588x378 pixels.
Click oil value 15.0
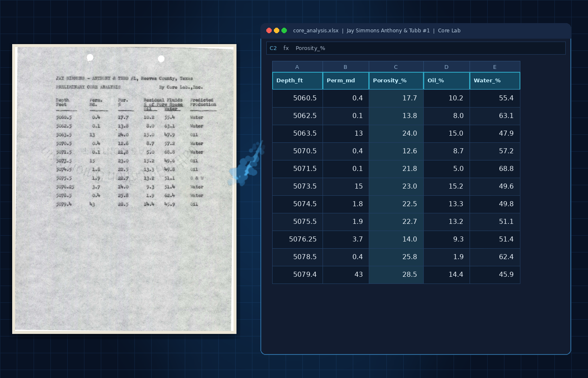point(446,134)
